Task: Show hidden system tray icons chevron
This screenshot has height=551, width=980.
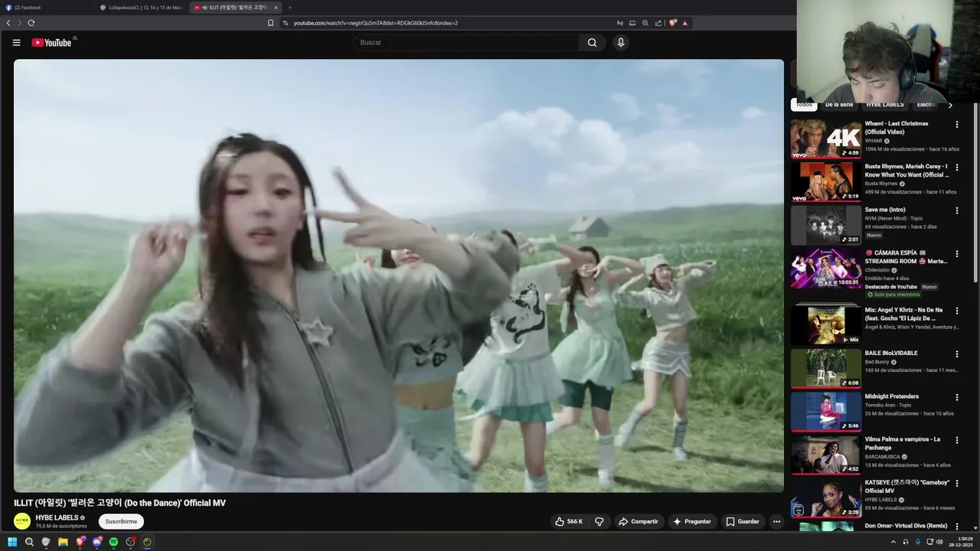Action: tap(893, 542)
